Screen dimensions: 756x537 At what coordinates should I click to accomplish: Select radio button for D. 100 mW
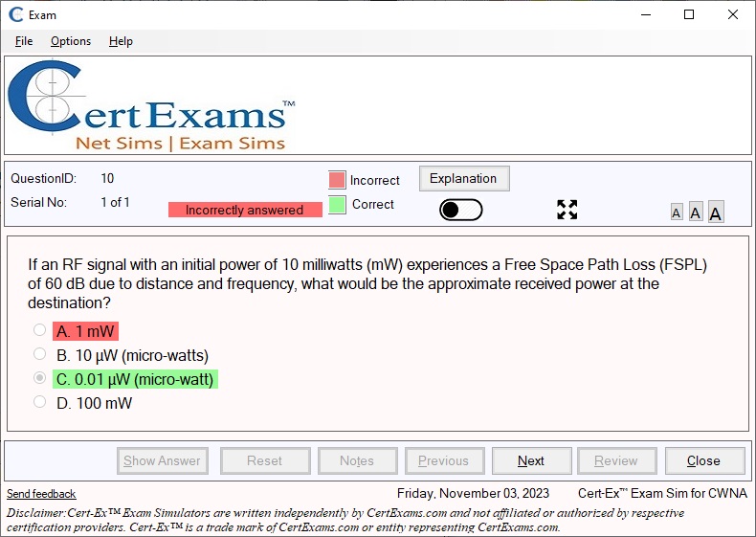(x=39, y=402)
